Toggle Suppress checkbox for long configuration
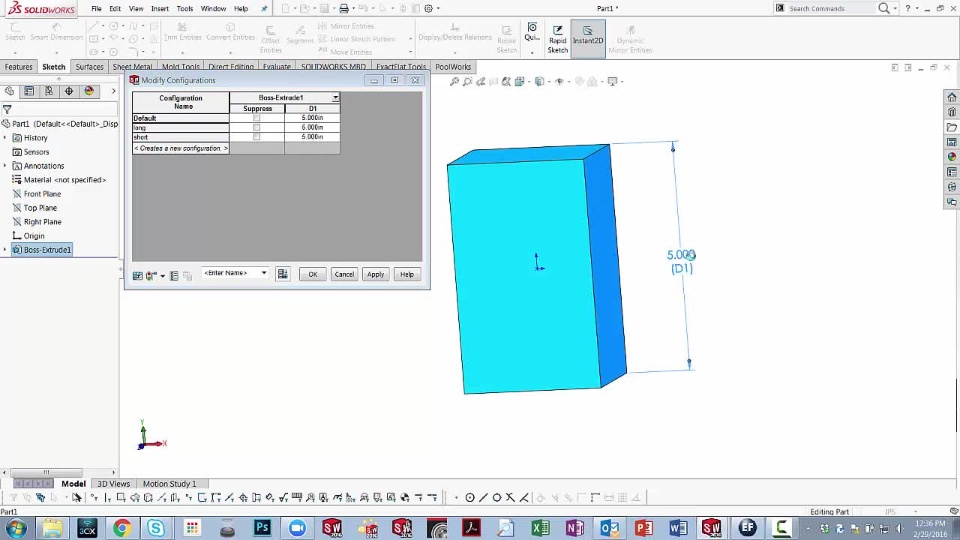The width and height of the screenshot is (960, 540). pyautogui.click(x=257, y=127)
